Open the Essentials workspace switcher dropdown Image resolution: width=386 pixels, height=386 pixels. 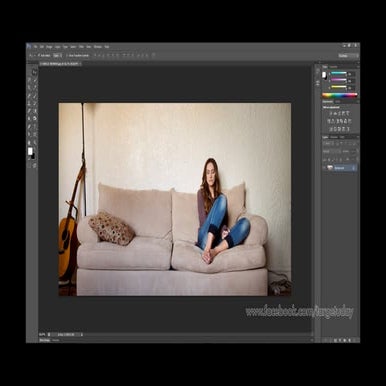click(348, 56)
